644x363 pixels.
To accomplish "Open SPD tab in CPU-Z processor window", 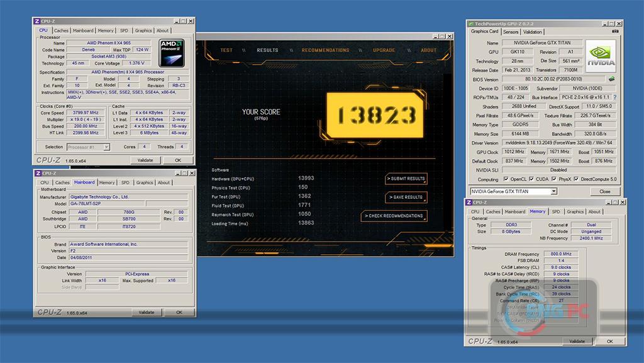I will pos(124,30).
